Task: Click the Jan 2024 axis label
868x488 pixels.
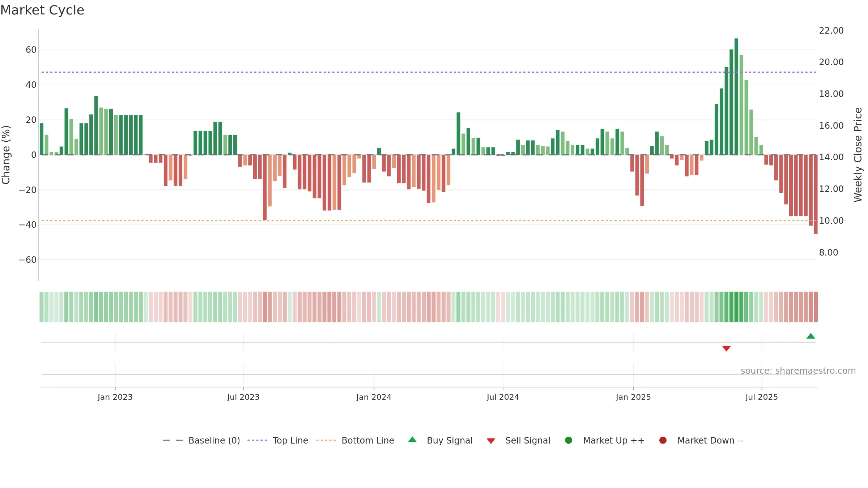Action: 374,397
